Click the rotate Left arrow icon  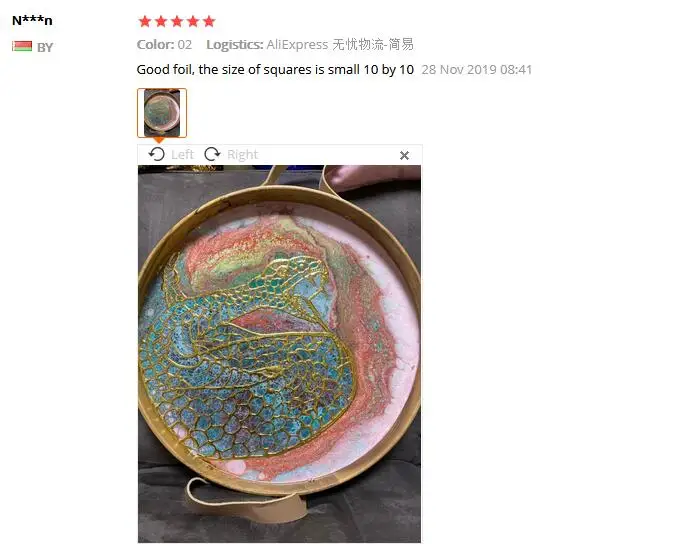[156, 154]
